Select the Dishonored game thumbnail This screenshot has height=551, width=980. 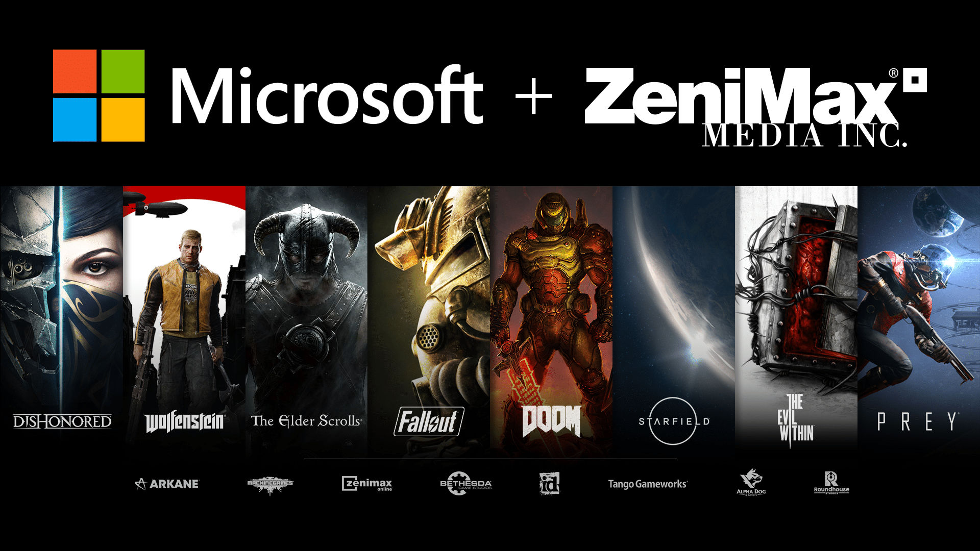tap(61, 319)
